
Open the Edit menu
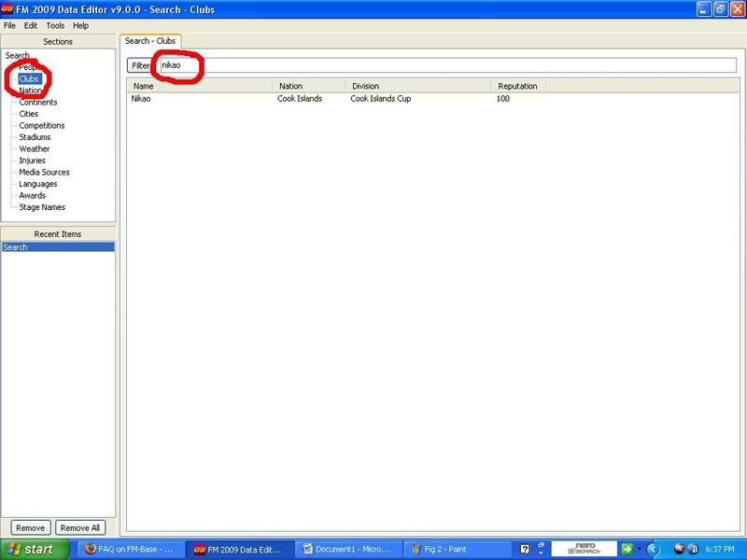tap(31, 26)
